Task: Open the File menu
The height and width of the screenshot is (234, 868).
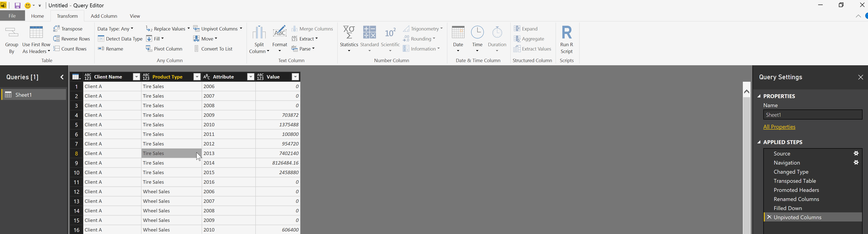Action: (x=12, y=16)
